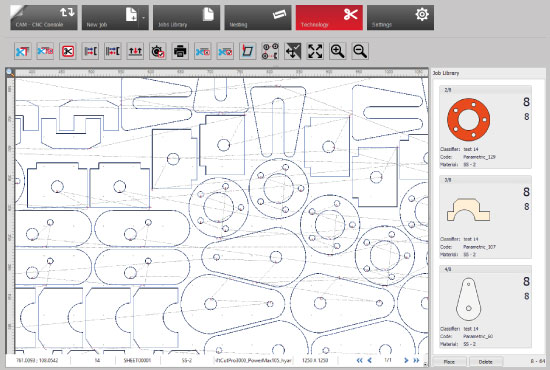Click the 3/8 label on second card

click(448, 180)
